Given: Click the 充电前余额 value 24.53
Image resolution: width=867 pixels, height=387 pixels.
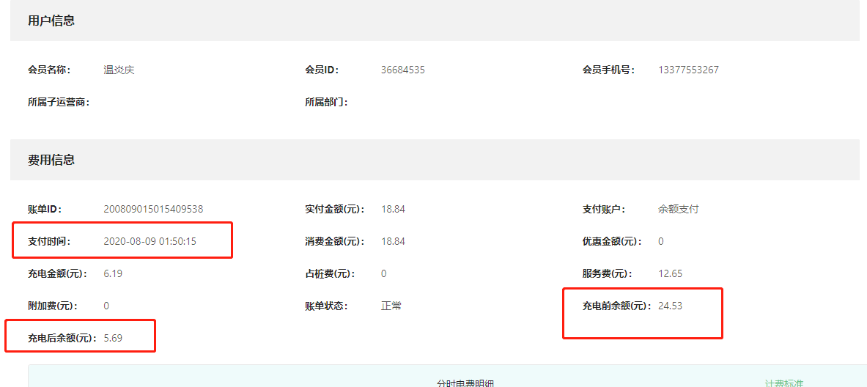Looking at the screenshot, I should tap(670, 306).
